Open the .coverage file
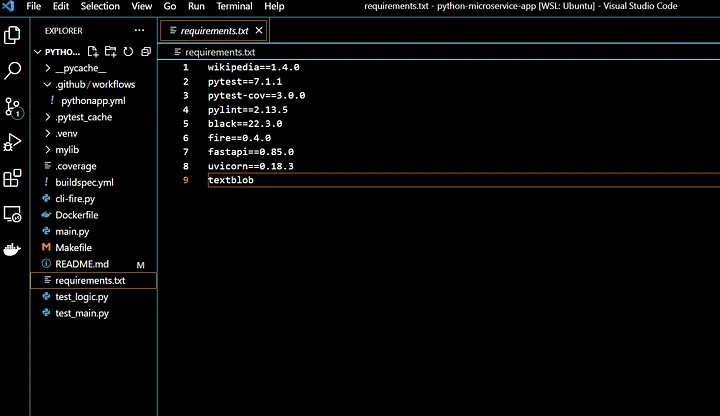 click(93, 166)
